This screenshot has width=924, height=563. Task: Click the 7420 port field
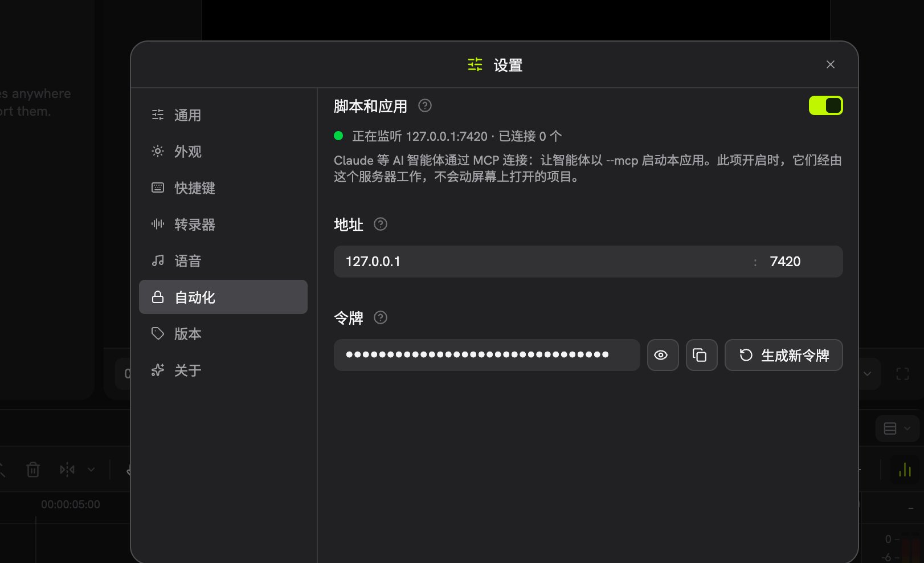[x=802, y=262]
